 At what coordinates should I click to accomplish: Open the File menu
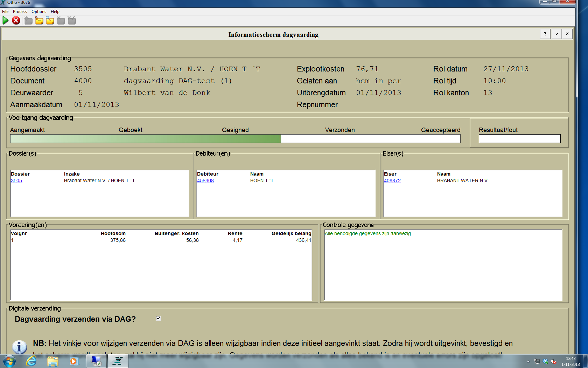pyautogui.click(x=5, y=12)
